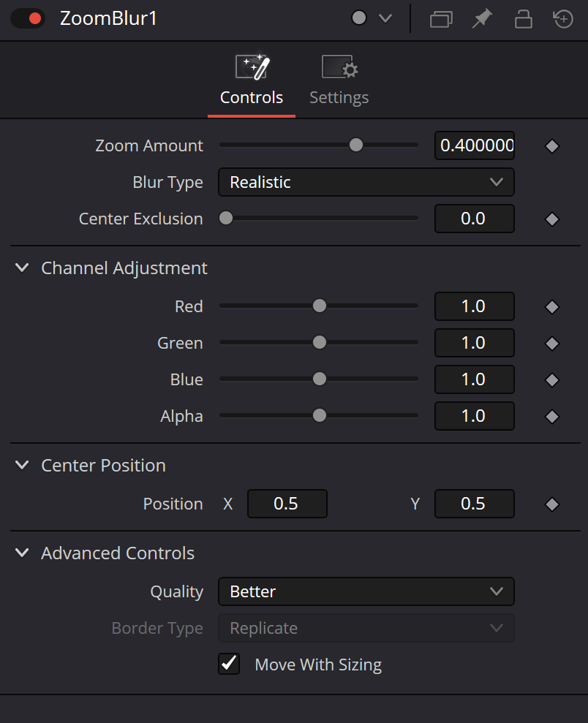Screen dimensions: 588x723
Task: Click the Alpha channel slider handle
Action: (320, 415)
